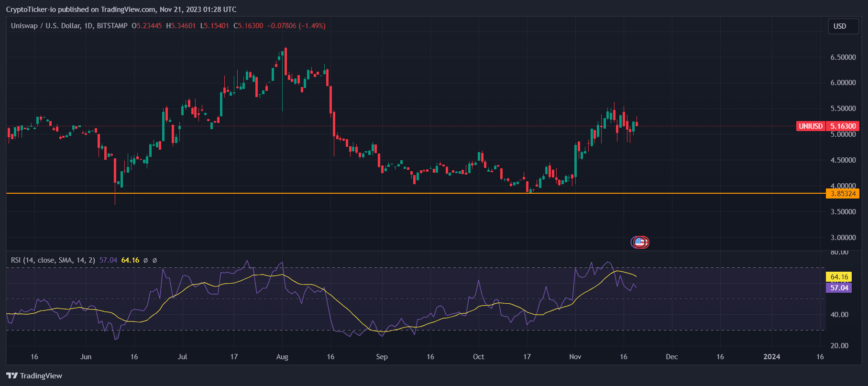Click the yellow 64.16 value in RSI legend
This screenshot has height=386, width=868.
(130, 260)
